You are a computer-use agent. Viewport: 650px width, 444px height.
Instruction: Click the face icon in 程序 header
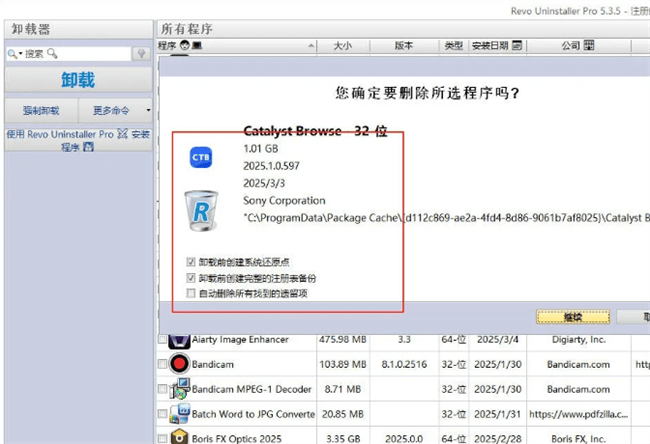coord(185,46)
